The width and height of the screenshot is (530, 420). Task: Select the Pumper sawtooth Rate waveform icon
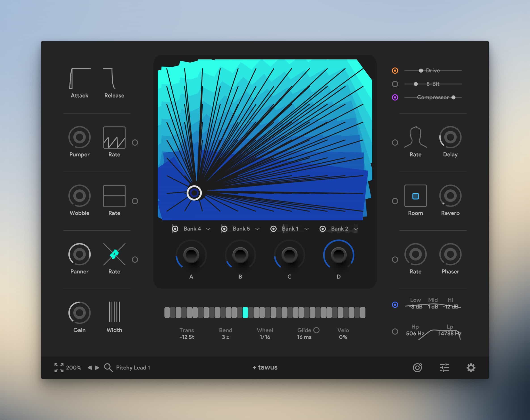114,138
